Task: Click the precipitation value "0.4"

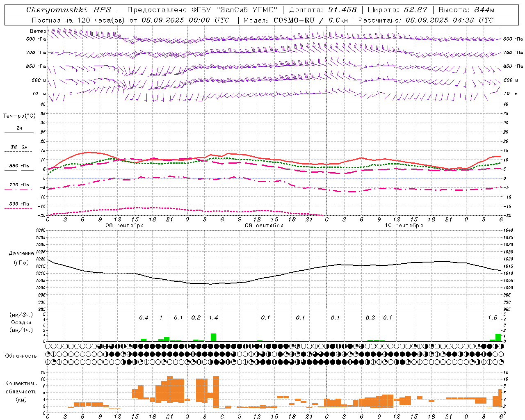Action: click(144, 317)
